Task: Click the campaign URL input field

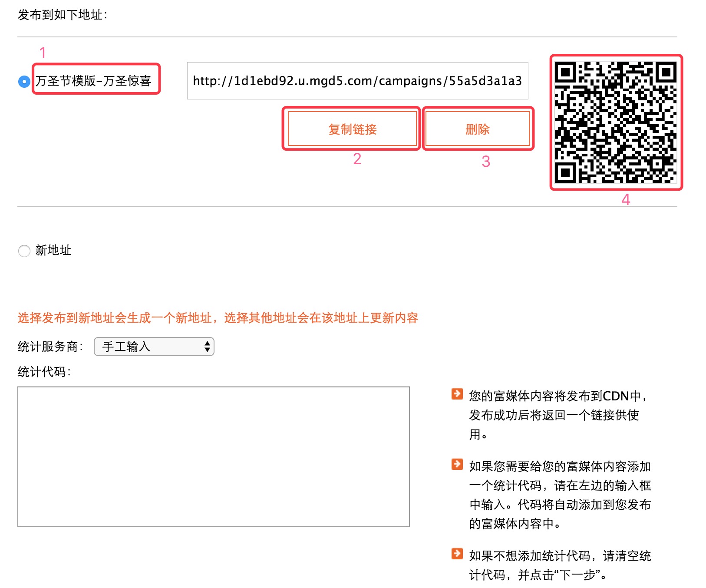Action: [357, 81]
